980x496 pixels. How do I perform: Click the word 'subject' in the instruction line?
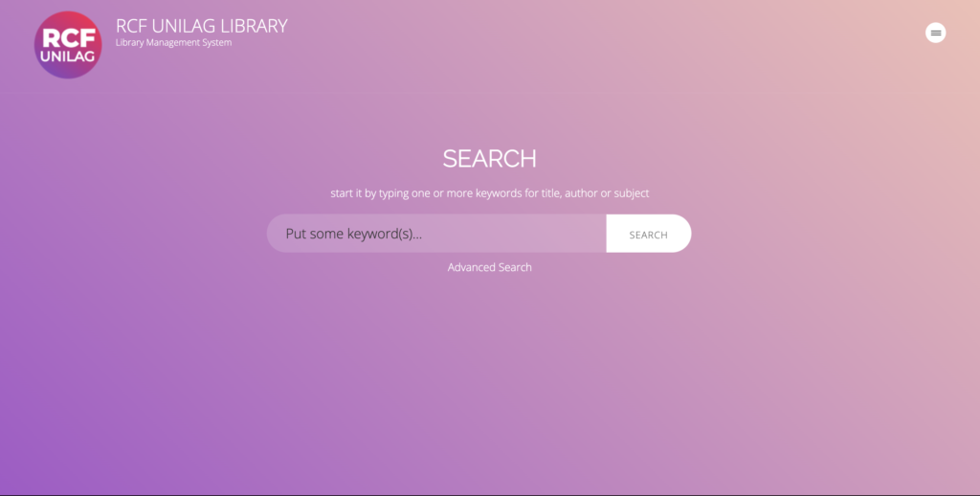click(630, 193)
